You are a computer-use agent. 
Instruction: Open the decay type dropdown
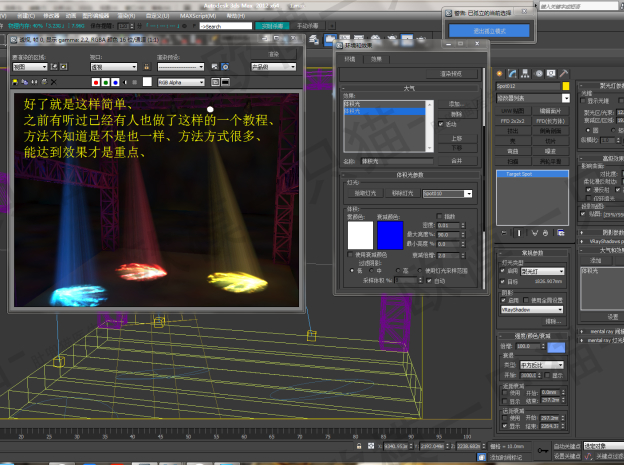pos(542,365)
